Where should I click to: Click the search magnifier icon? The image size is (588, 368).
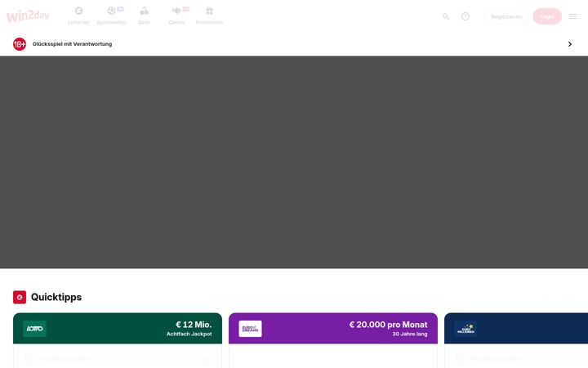click(446, 16)
